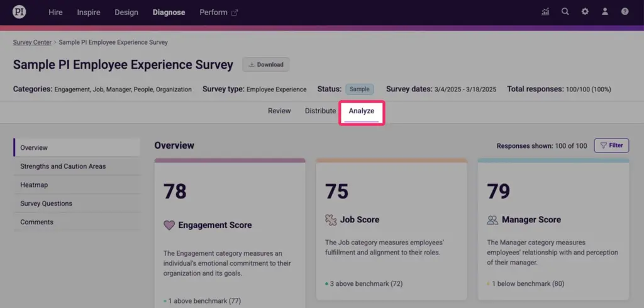Open the help question mark icon
This screenshot has height=308, width=644.
(625, 12)
